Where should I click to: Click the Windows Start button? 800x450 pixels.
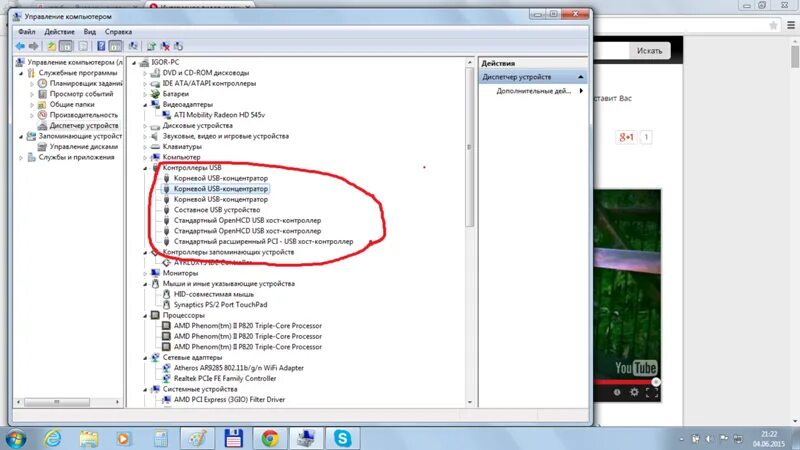pos(15,438)
